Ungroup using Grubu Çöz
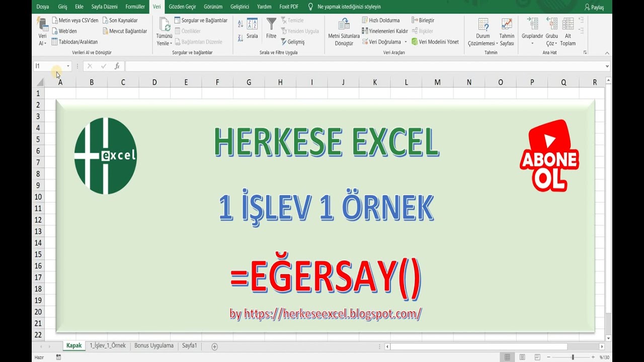Screen dimensions: 644x362 [x=552, y=31]
